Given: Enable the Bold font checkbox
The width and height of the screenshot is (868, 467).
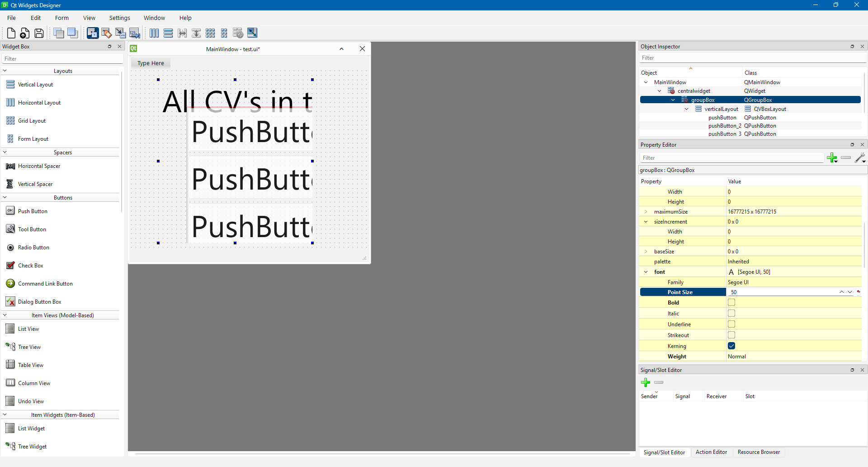Looking at the screenshot, I should (731, 302).
